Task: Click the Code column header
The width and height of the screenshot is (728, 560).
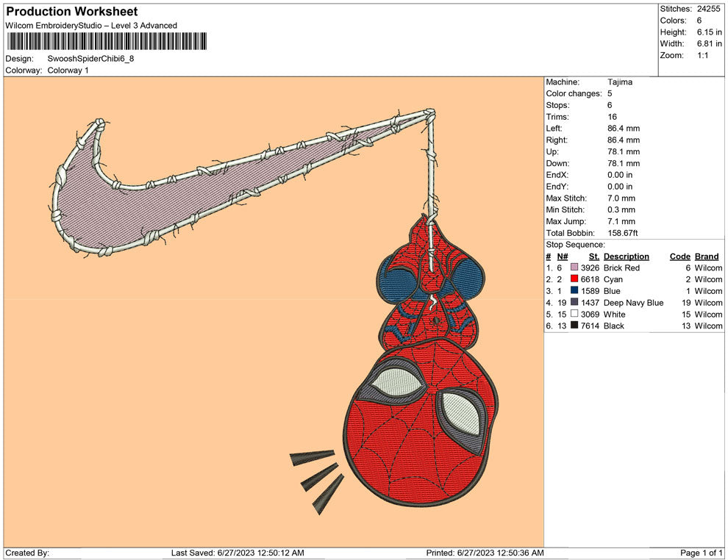Action: (x=679, y=256)
